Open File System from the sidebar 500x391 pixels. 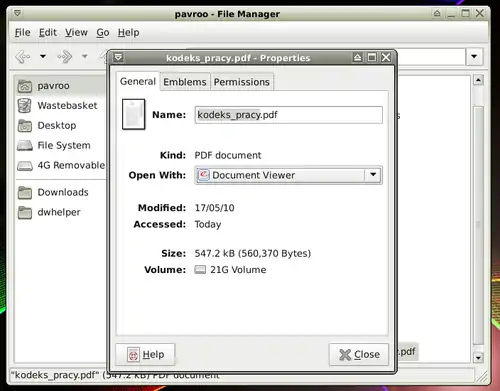pyautogui.click(x=60, y=145)
